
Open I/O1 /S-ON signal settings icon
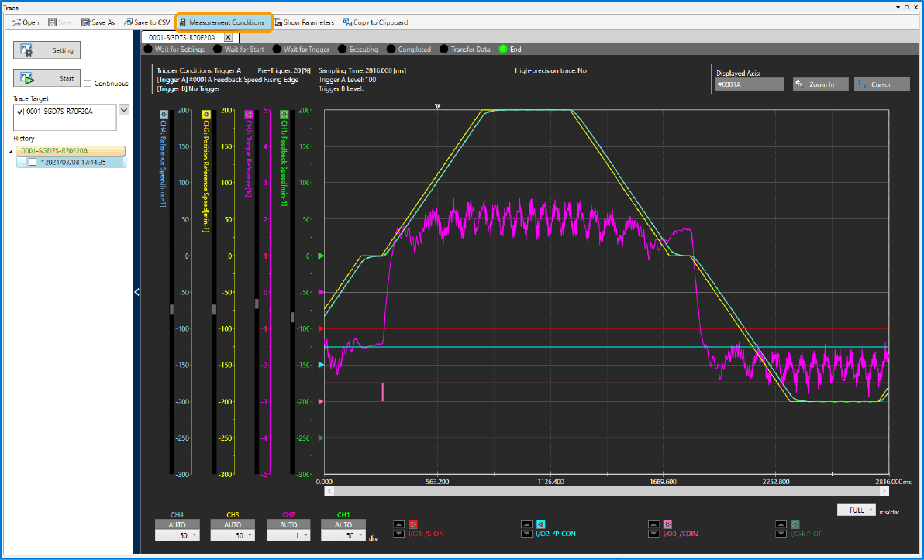pyautogui.click(x=413, y=524)
